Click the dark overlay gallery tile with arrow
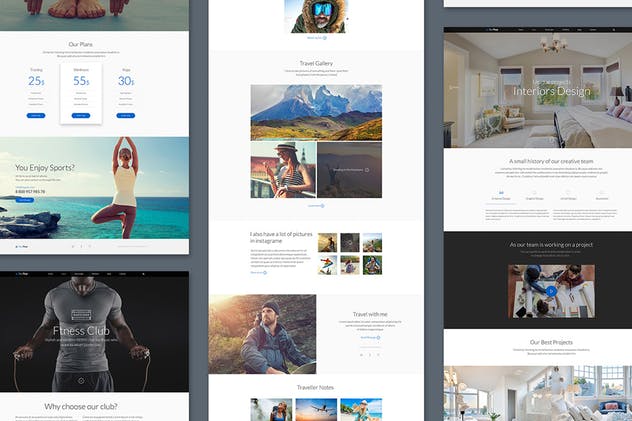The height and width of the screenshot is (421, 632). point(349,169)
